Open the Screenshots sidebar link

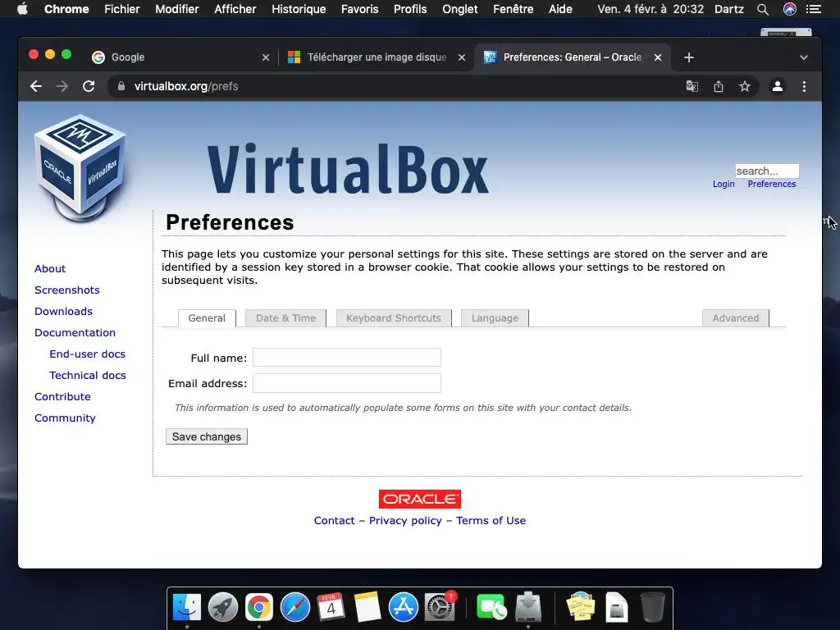(67, 290)
